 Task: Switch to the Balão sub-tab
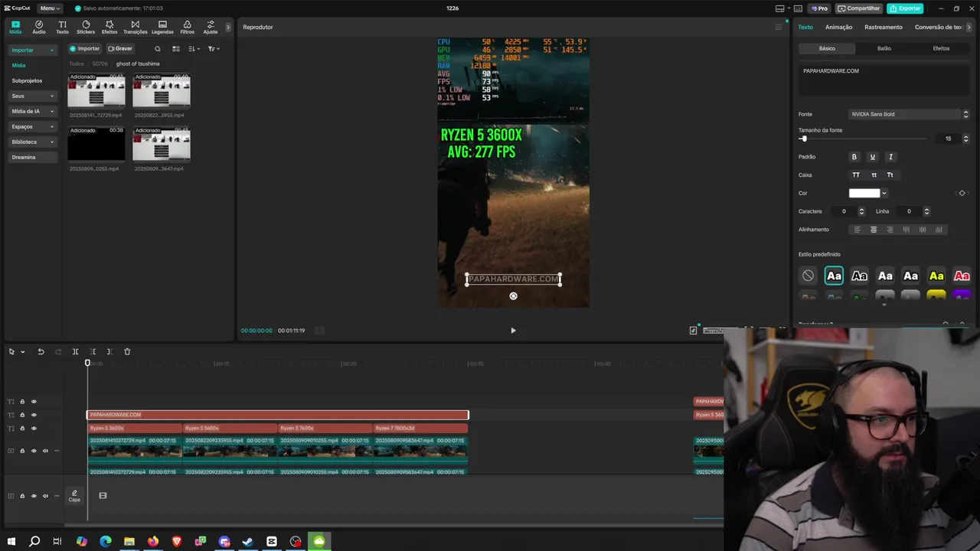(x=884, y=48)
